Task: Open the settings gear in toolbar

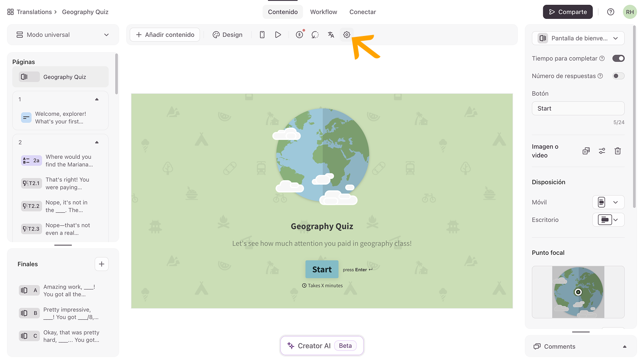Action: [x=347, y=35]
